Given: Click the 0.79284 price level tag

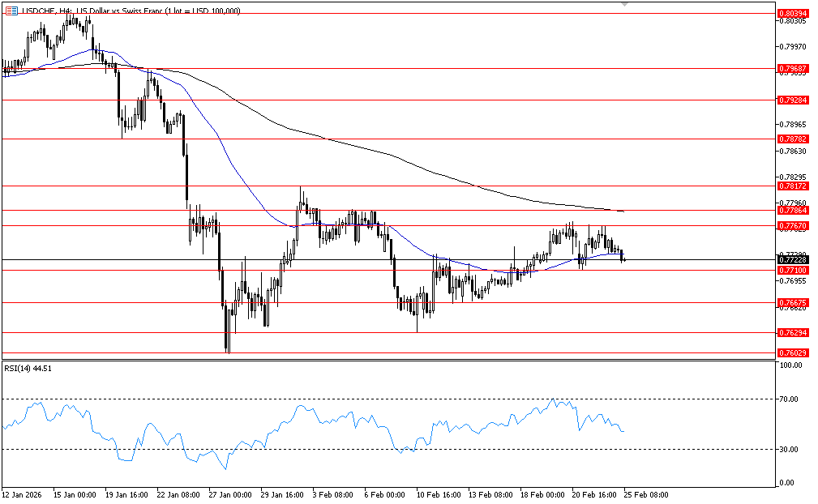Looking at the screenshot, I should point(790,100).
